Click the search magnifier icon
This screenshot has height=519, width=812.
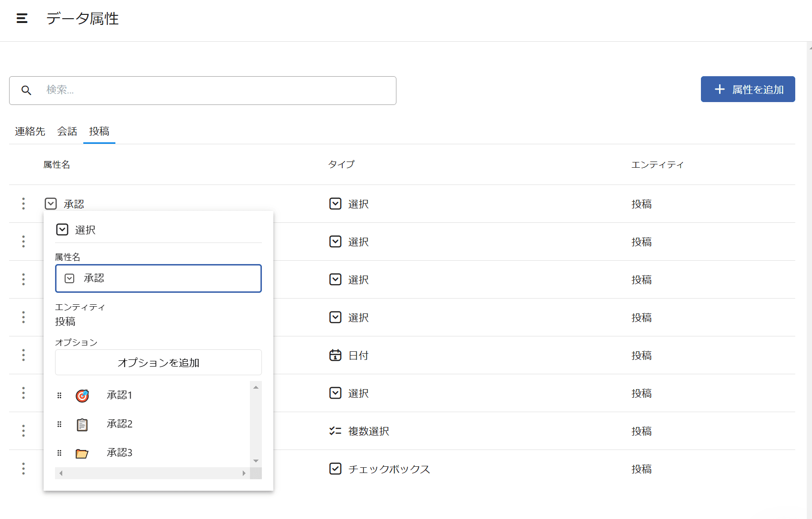(26, 90)
